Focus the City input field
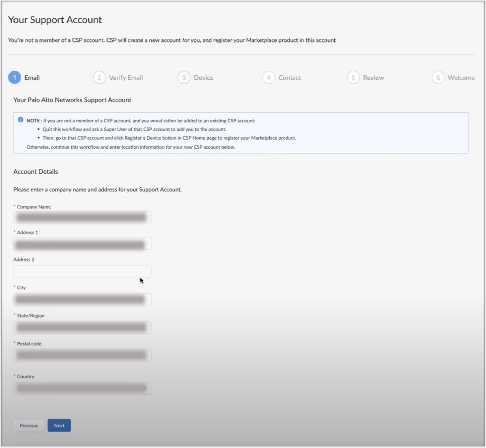 tap(82, 299)
